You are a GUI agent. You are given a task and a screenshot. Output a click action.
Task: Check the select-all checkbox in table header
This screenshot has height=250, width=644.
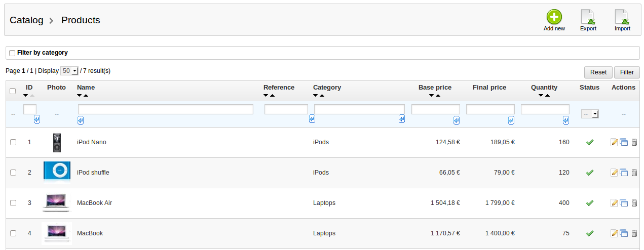click(x=13, y=91)
